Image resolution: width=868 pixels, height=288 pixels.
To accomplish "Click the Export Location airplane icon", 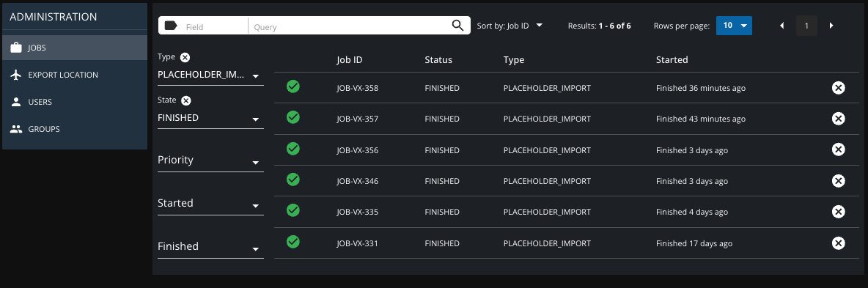I will (x=17, y=75).
